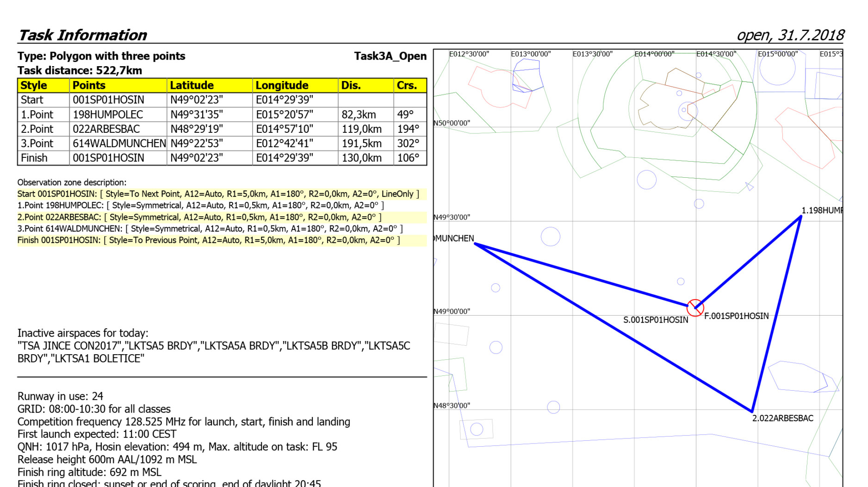Select the 2.Point 022ARBESBAC observation zone line
868x487 pixels.
[x=199, y=217]
